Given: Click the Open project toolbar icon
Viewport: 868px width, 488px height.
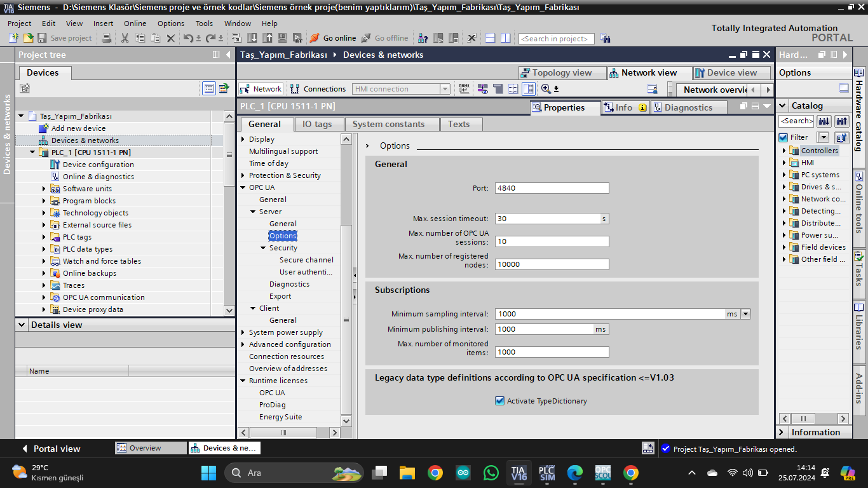Looking at the screenshot, I should click(28, 38).
